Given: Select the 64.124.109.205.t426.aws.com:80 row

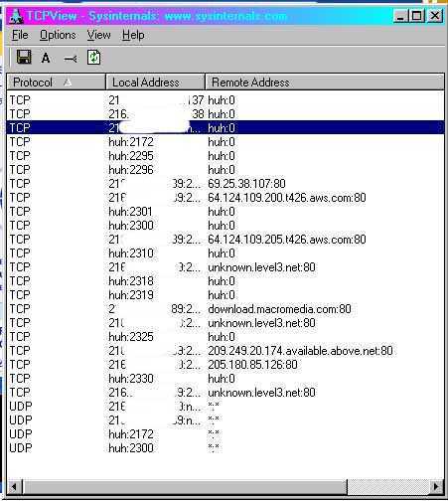Looking at the screenshot, I should click(x=225, y=240).
